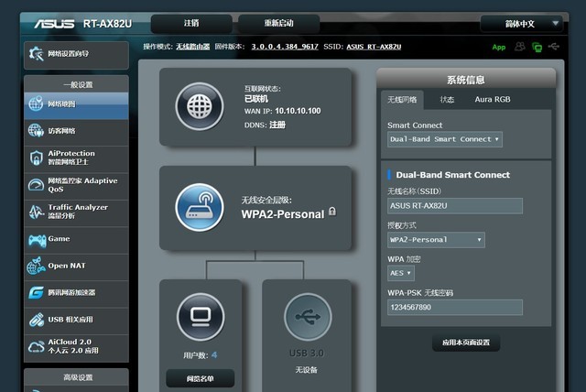Click the Internet status globe icon
The image size is (586, 392).
click(200, 106)
